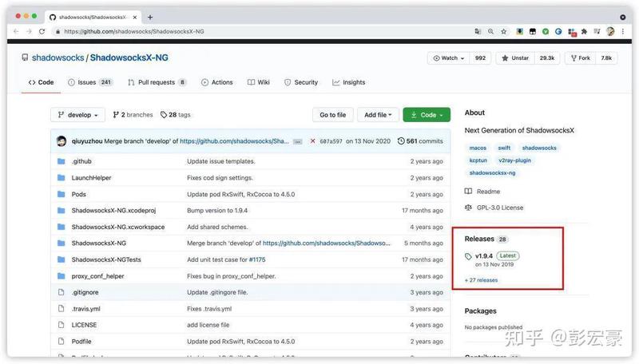Viewport: 639px width, 364px height.
Task: Open the shadowsocks owner link
Action: [x=58, y=57]
